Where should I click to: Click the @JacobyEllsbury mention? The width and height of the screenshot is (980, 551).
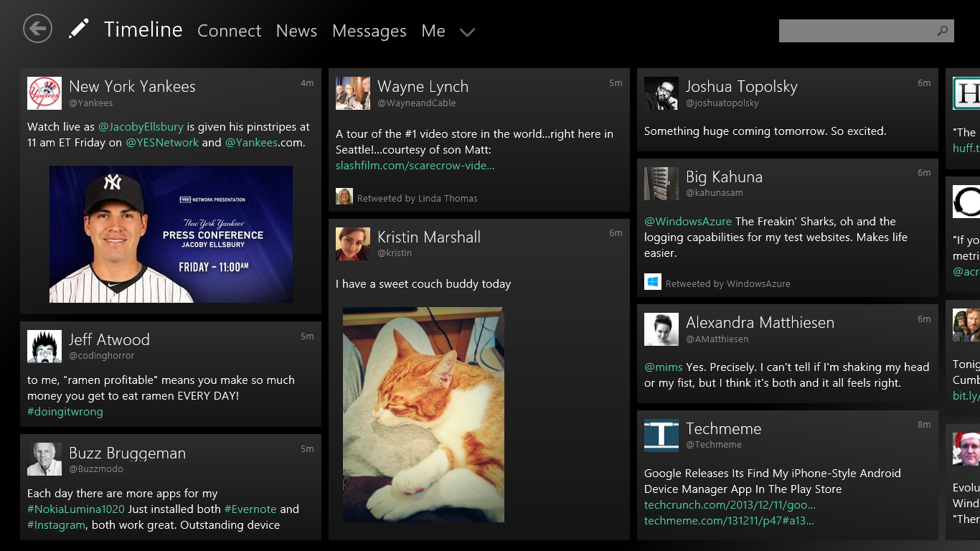[x=141, y=127]
